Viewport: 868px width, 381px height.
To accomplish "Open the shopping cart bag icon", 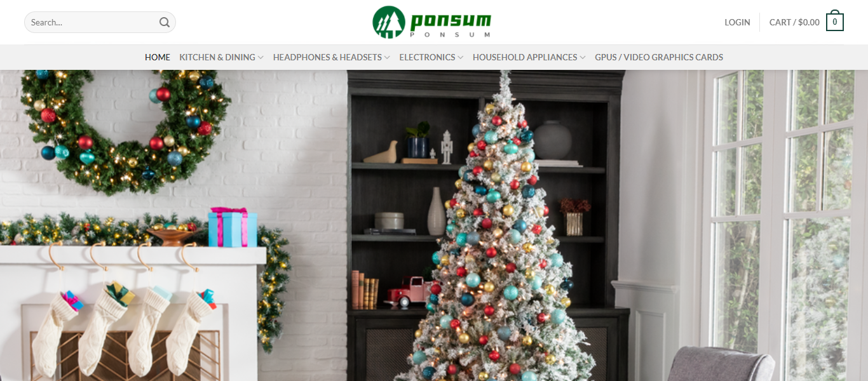I will pyautogui.click(x=835, y=21).
